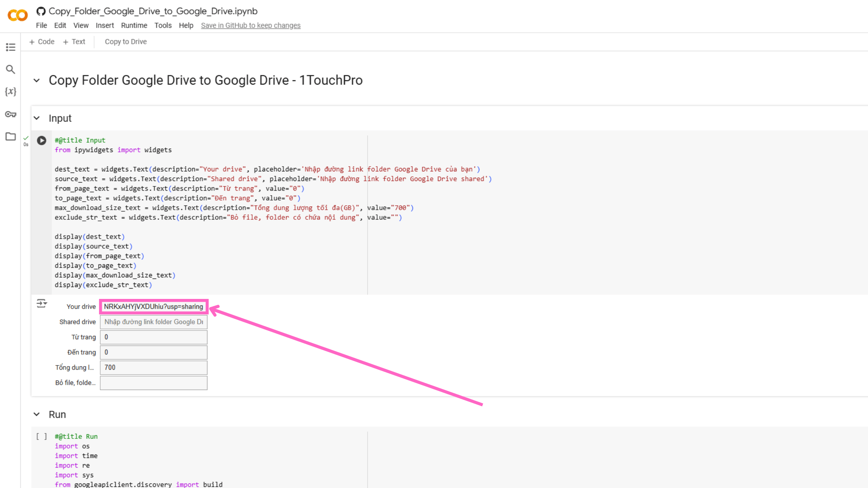Viewport: 868px width, 488px height.
Task: Click the Colab logo icon
Action: tap(18, 15)
